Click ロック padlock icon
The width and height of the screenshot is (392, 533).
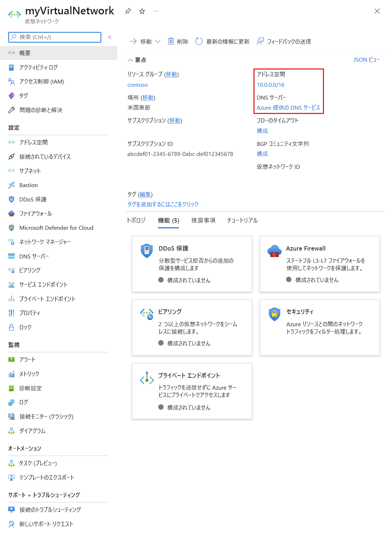coord(11,327)
